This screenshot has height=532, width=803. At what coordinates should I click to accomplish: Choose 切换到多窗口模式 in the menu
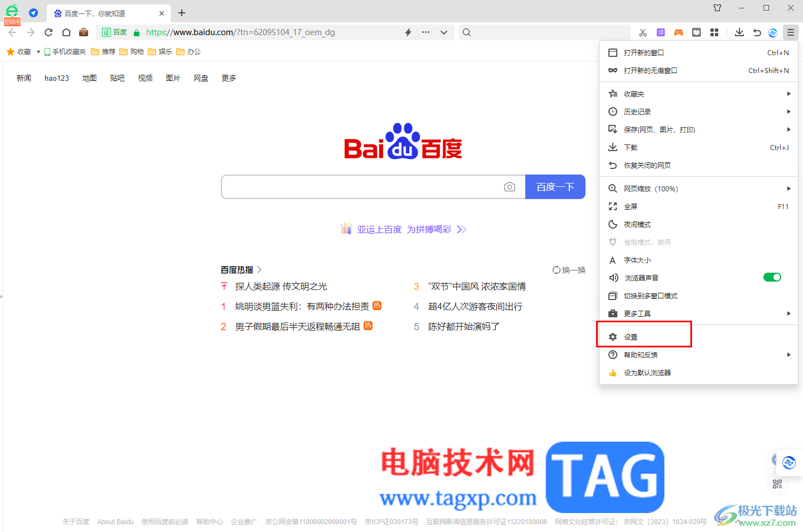pos(699,296)
